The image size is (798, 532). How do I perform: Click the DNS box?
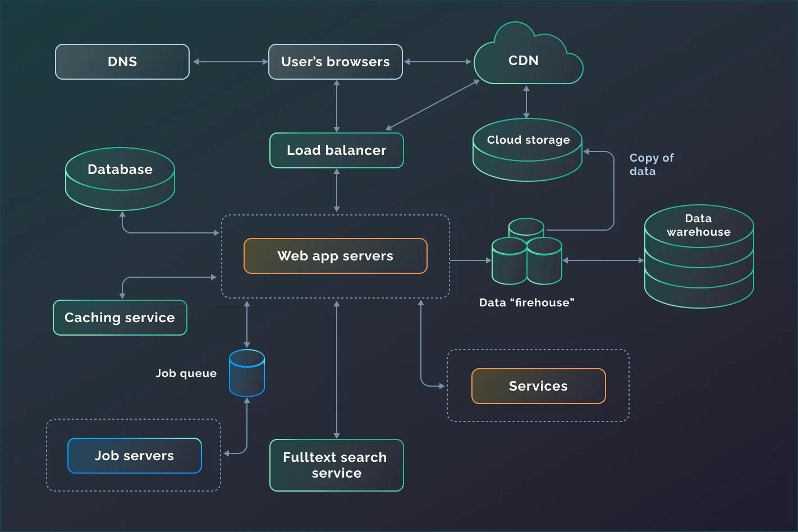point(122,62)
